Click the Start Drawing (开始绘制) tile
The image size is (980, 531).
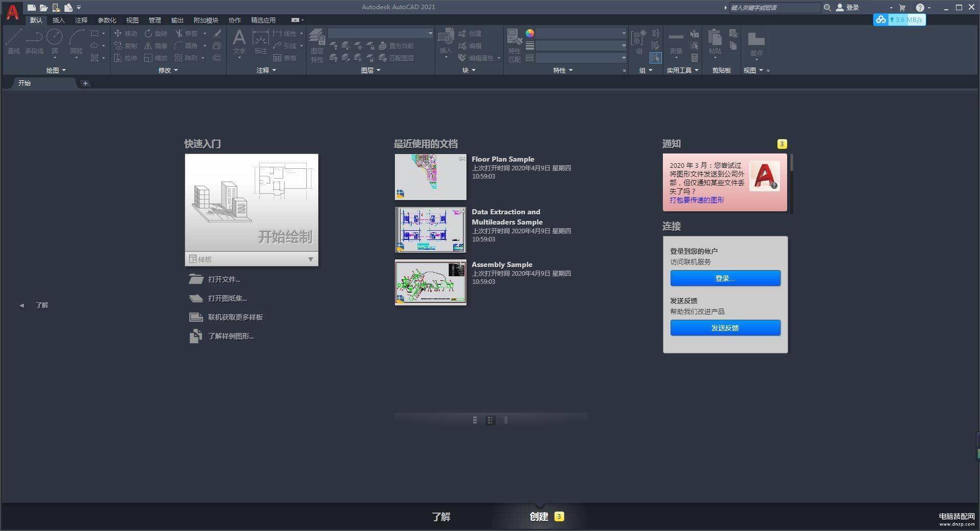point(251,203)
